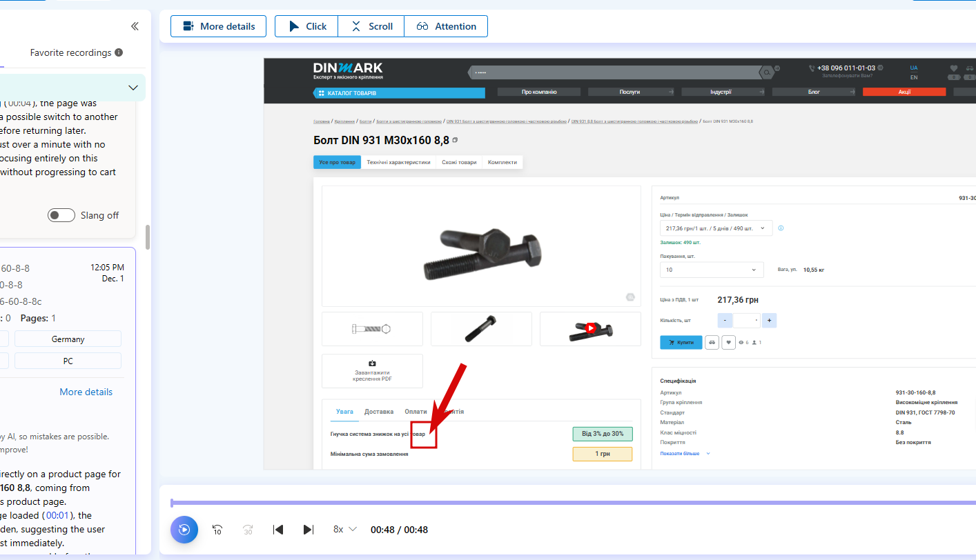
Task: Click the DINMARK logo
Action: point(348,70)
